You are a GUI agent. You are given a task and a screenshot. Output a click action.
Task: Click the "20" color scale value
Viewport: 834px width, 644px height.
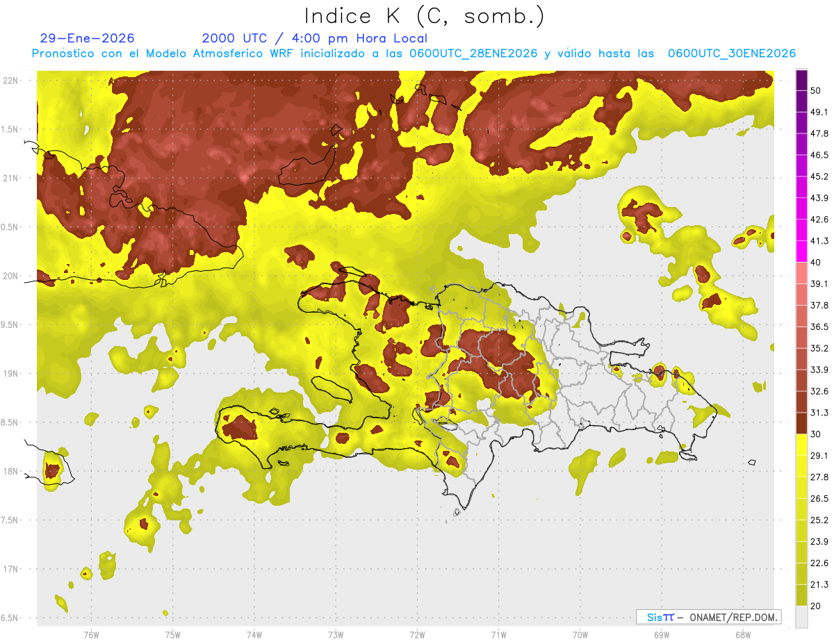coord(816,606)
